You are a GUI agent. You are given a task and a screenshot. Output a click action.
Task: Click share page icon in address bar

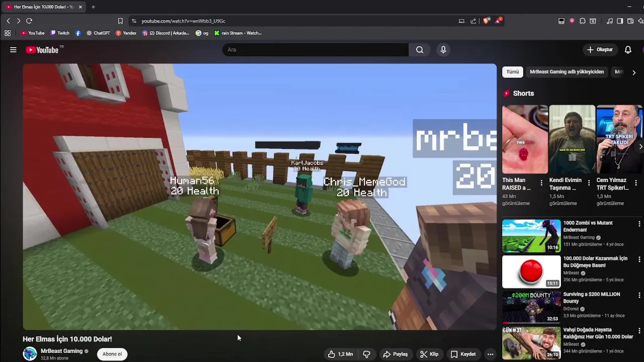coord(473,21)
